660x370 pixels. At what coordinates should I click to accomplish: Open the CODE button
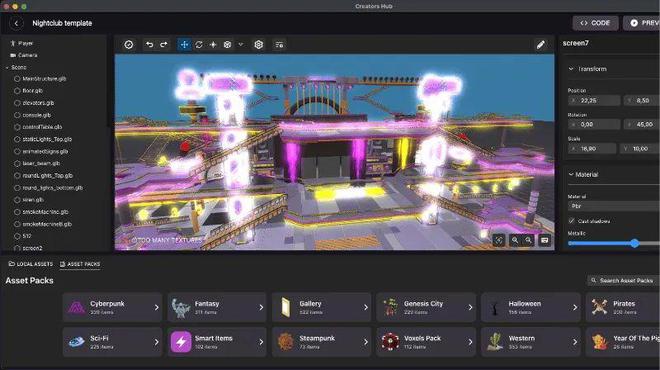tap(595, 23)
